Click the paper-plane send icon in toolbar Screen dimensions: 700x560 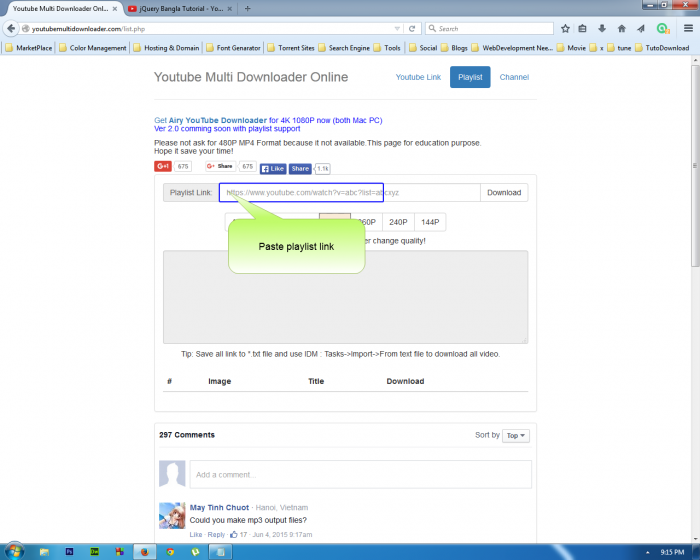[x=641, y=29]
